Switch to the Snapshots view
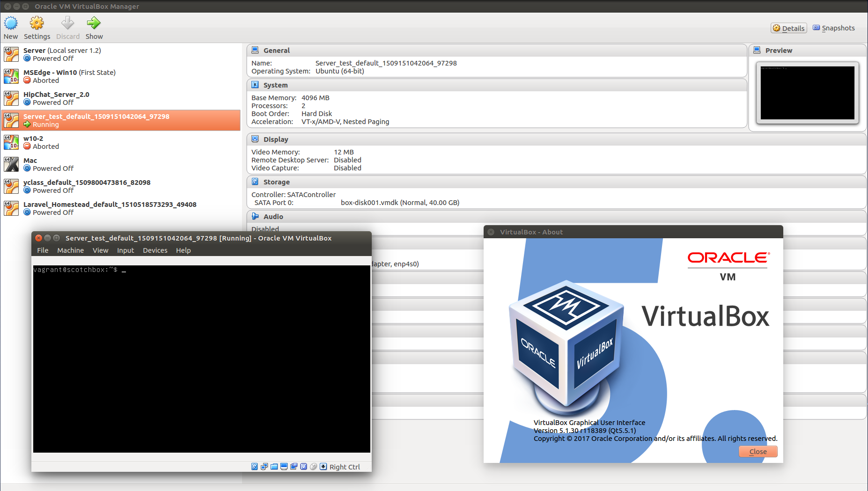The height and width of the screenshot is (491, 868). coord(834,28)
